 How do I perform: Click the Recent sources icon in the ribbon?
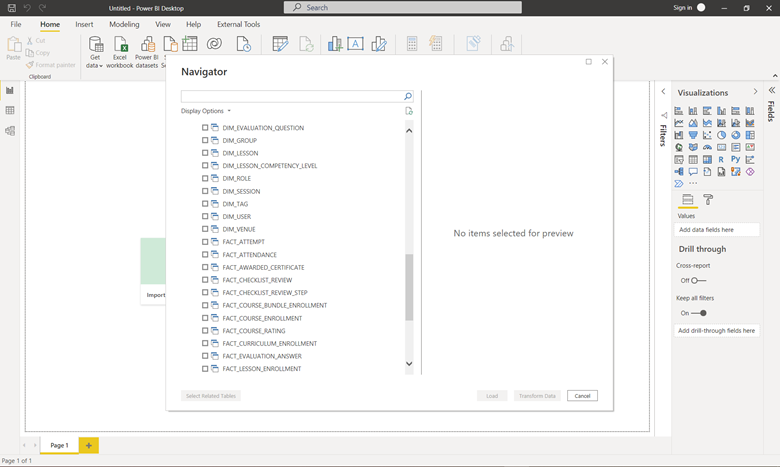243,44
